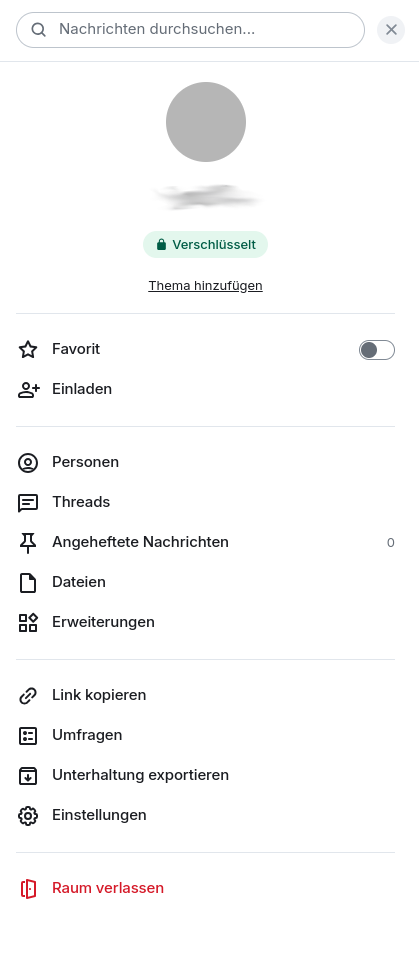Select Angeheftete Nachrichten entry

point(206,542)
